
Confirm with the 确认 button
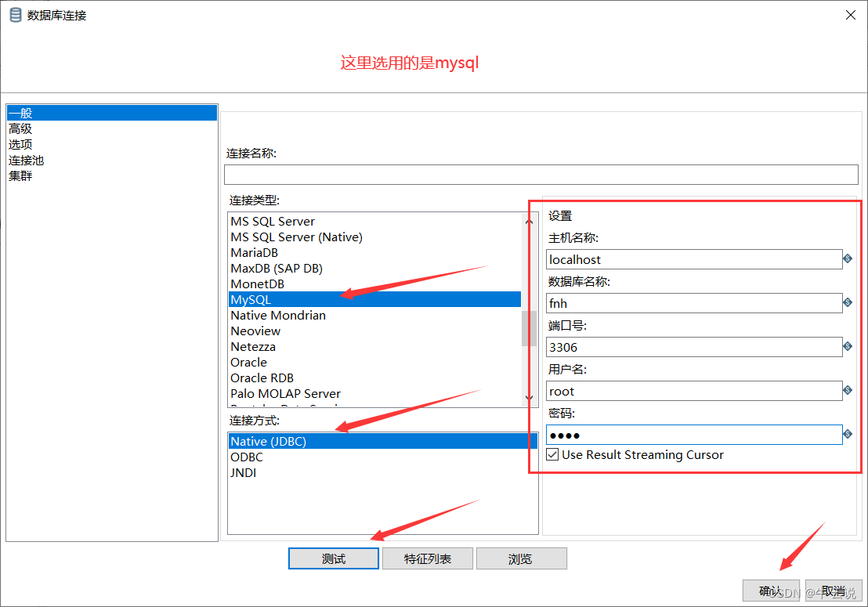pyautogui.click(x=771, y=591)
